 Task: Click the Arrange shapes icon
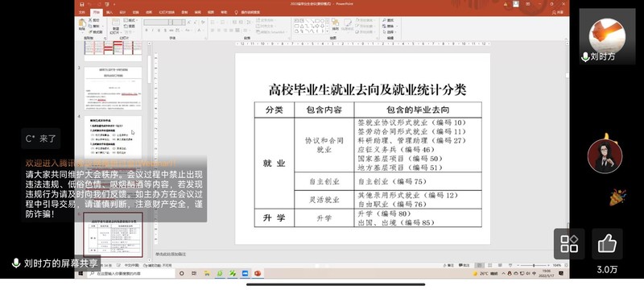(336, 25)
